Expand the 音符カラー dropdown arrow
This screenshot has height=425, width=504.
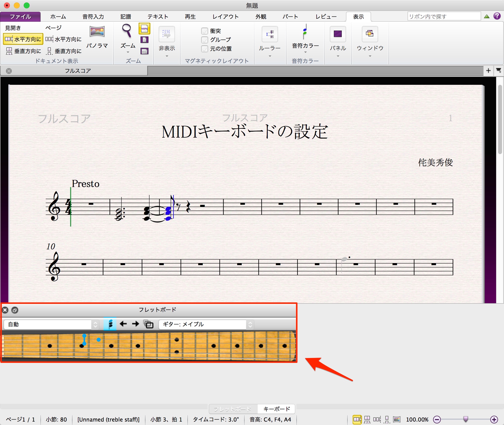(x=305, y=52)
